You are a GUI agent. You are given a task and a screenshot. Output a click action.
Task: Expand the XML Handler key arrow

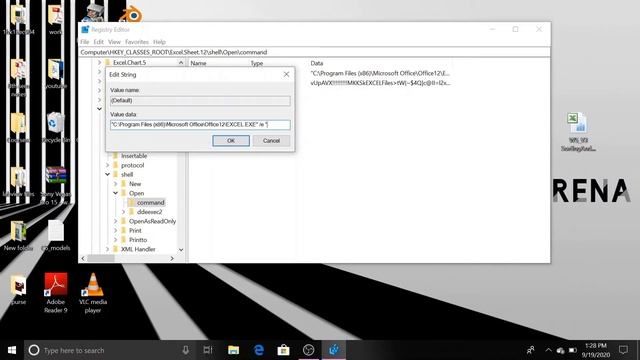point(107,249)
